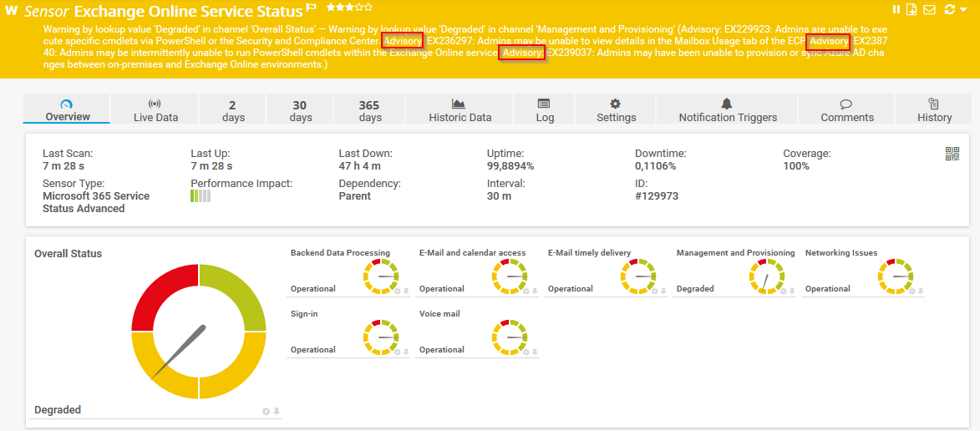The width and height of the screenshot is (980, 431).
Task: Pause the sensor using the pause icon
Action: [x=896, y=9]
